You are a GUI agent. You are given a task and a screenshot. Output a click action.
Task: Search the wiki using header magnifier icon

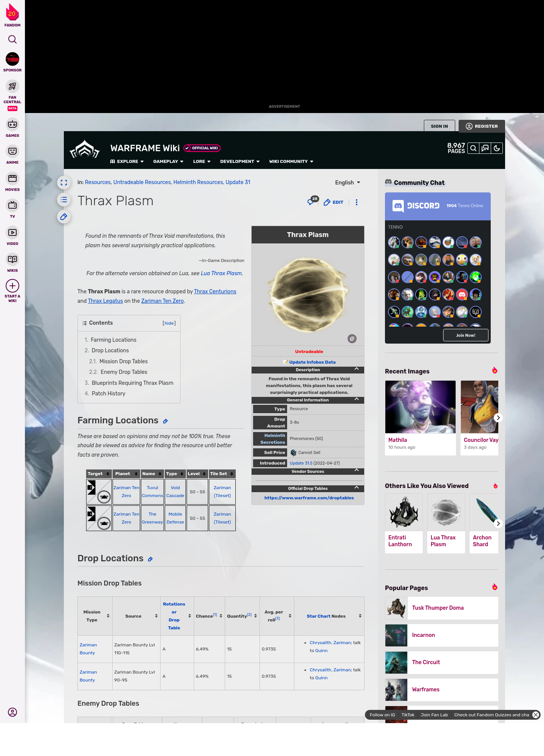pyautogui.click(x=473, y=148)
